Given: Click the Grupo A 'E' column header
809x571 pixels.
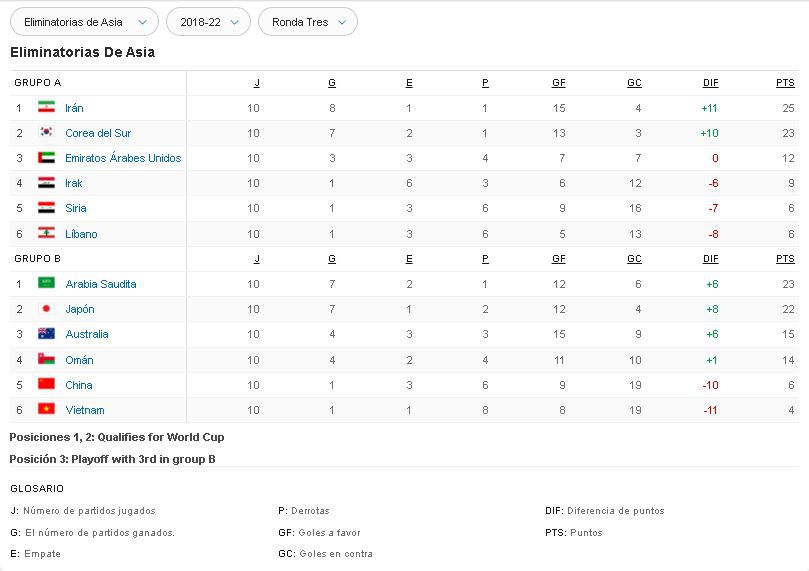Looking at the screenshot, I should point(409,83).
